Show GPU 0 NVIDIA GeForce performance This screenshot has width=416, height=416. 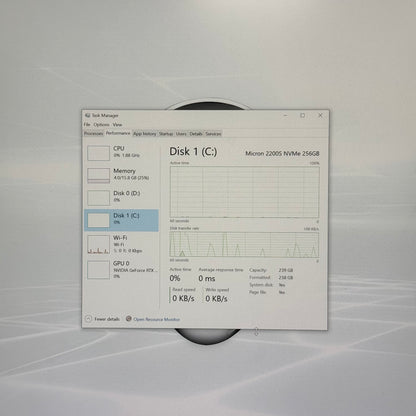coord(121,270)
